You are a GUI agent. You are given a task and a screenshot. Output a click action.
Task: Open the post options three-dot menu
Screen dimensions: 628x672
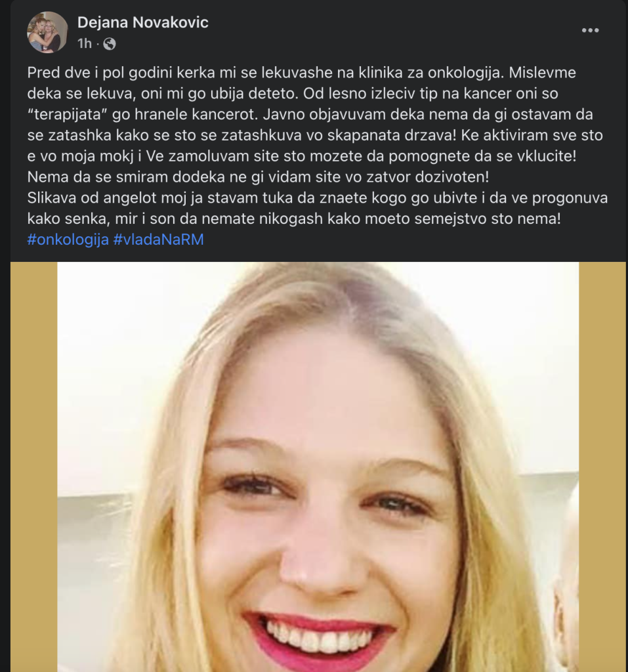tap(590, 31)
